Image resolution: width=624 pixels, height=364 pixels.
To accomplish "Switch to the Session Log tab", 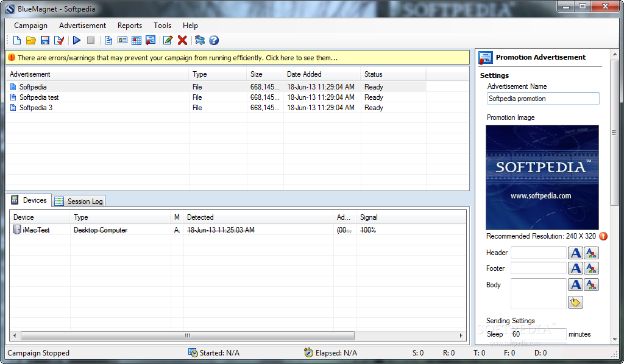I will point(79,201).
